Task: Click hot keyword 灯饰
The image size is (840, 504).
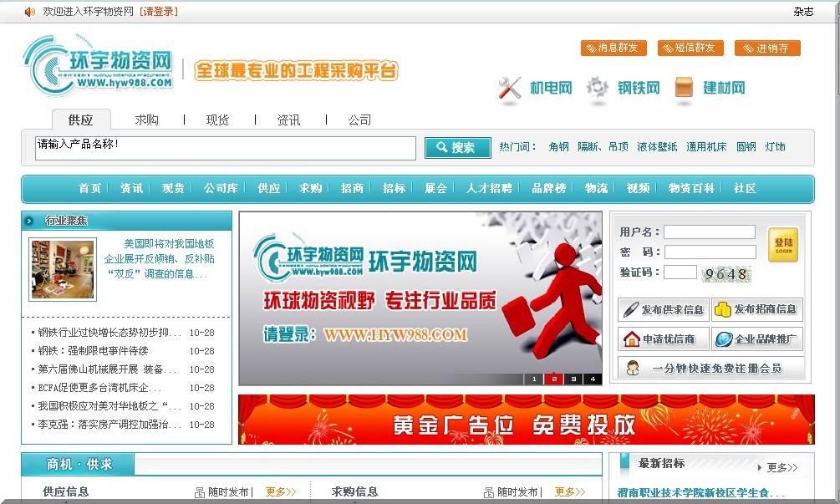Action: tap(775, 147)
